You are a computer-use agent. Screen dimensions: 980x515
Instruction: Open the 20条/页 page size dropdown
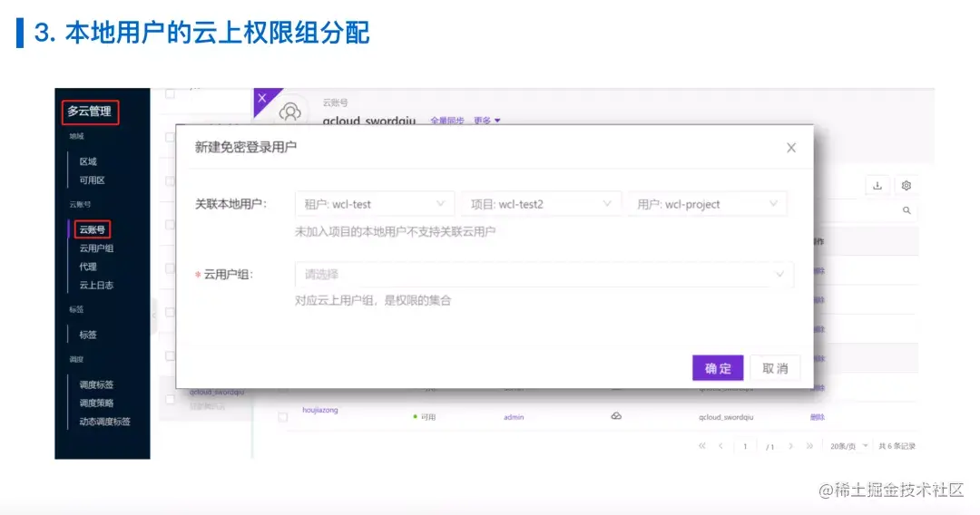pyautogui.click(x=848, y=446)
